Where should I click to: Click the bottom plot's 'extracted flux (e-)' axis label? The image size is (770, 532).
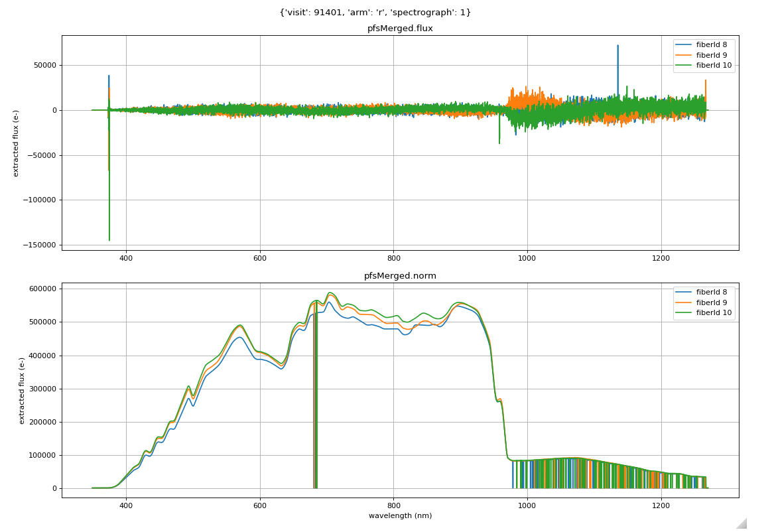tap(22, 390)
